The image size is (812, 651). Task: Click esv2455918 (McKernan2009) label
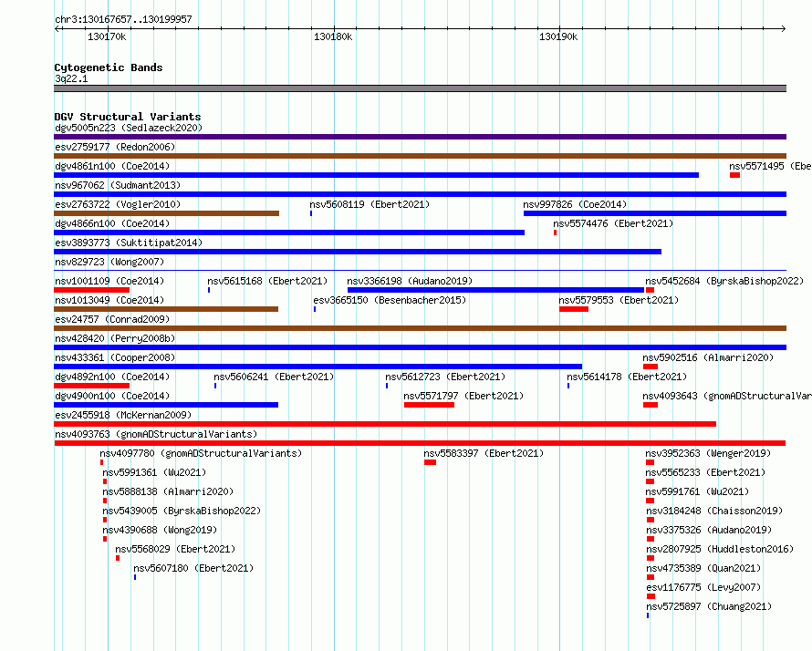pyautogui.click(x=123, y=415)
